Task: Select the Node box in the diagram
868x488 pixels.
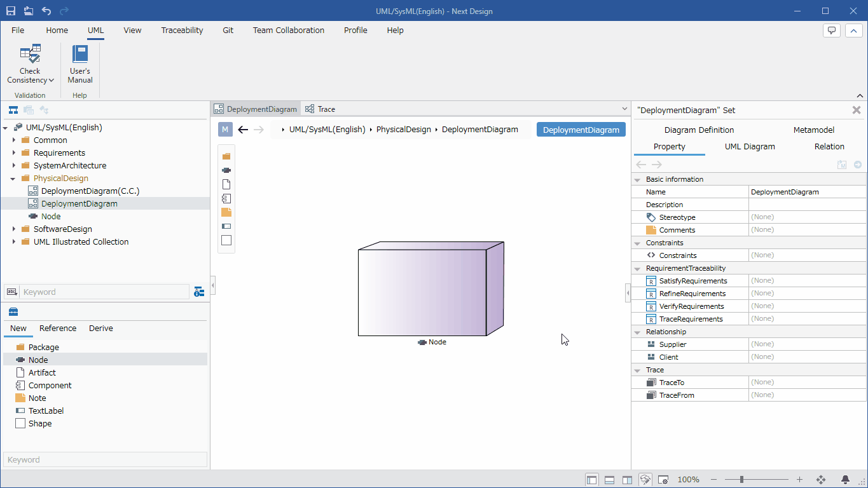Action: point(431,288)
